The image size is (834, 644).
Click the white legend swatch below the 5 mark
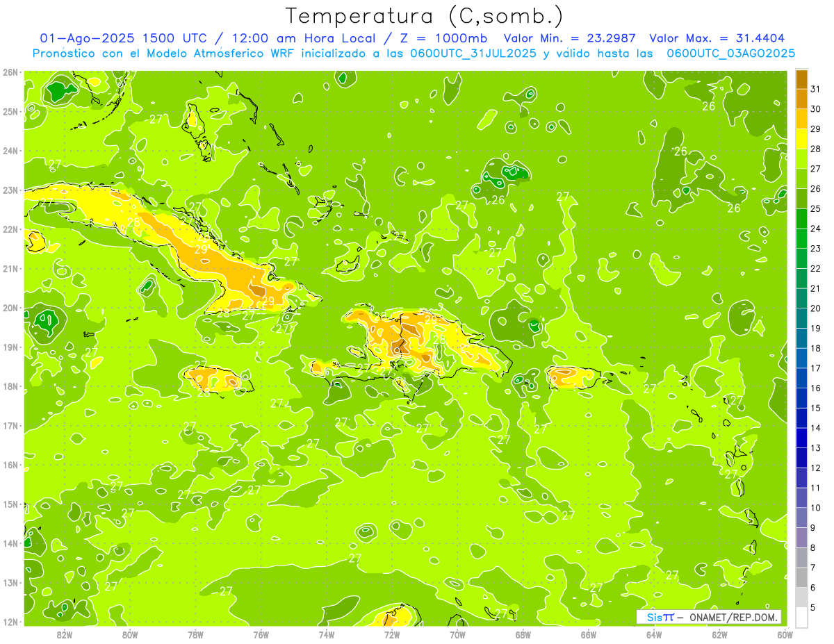click(801, 617)
